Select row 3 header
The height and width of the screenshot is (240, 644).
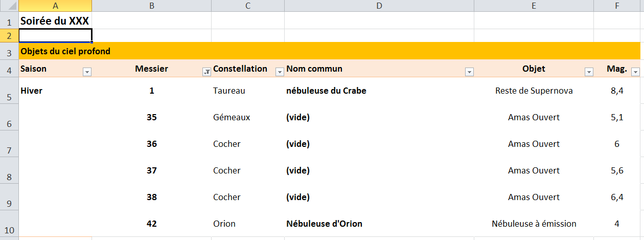[x=9, y=52]
